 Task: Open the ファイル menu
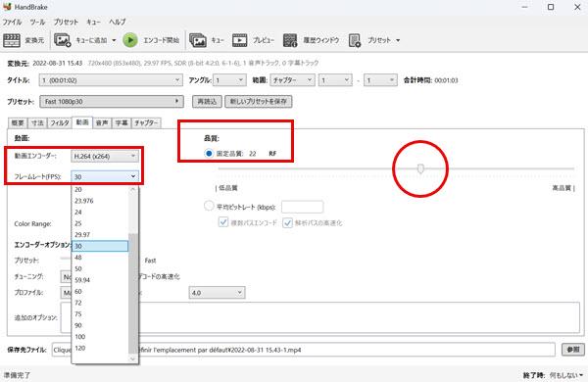pyautogui.click(x=12, y=22)
